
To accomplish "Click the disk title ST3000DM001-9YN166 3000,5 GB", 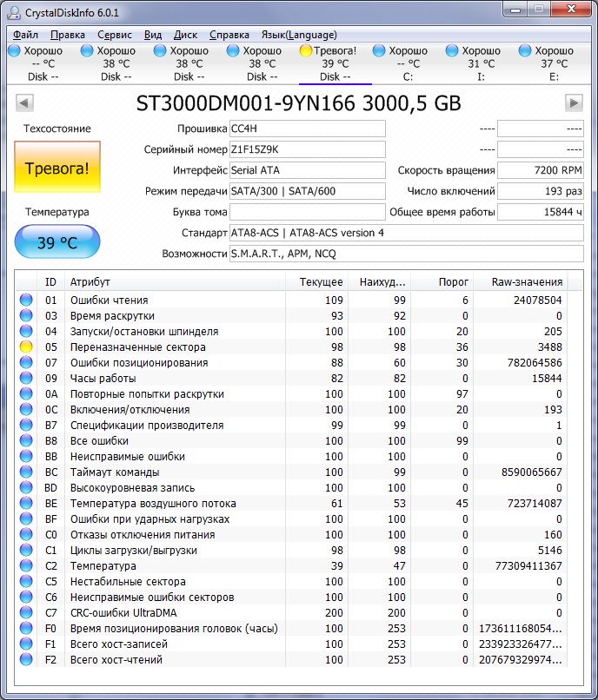I will [298, 103].
